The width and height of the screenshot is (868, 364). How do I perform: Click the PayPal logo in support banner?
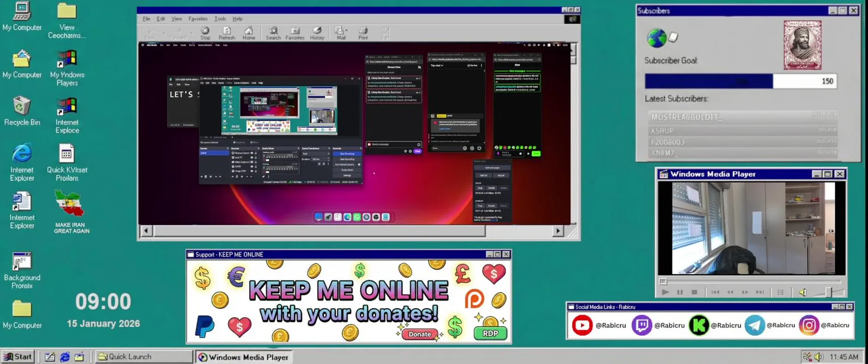(205, 326)
